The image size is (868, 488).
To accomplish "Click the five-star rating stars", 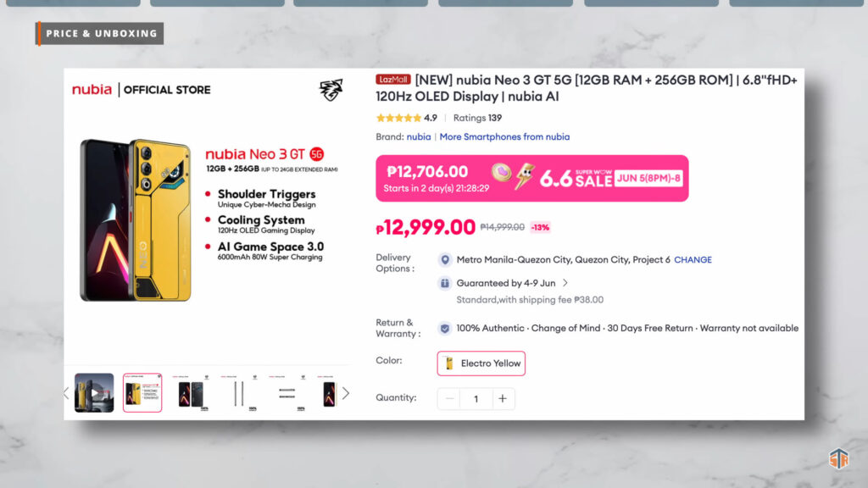I will coord(398,118).
